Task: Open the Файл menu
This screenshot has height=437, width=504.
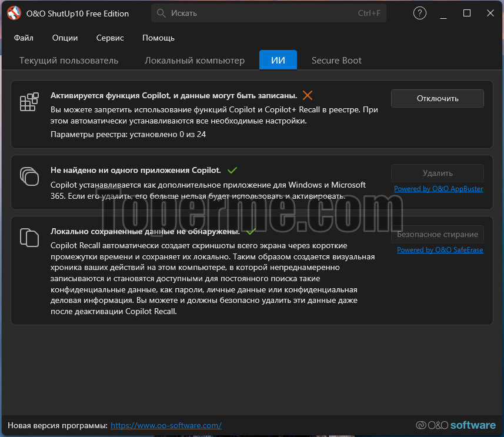Action: pos(24,38)
